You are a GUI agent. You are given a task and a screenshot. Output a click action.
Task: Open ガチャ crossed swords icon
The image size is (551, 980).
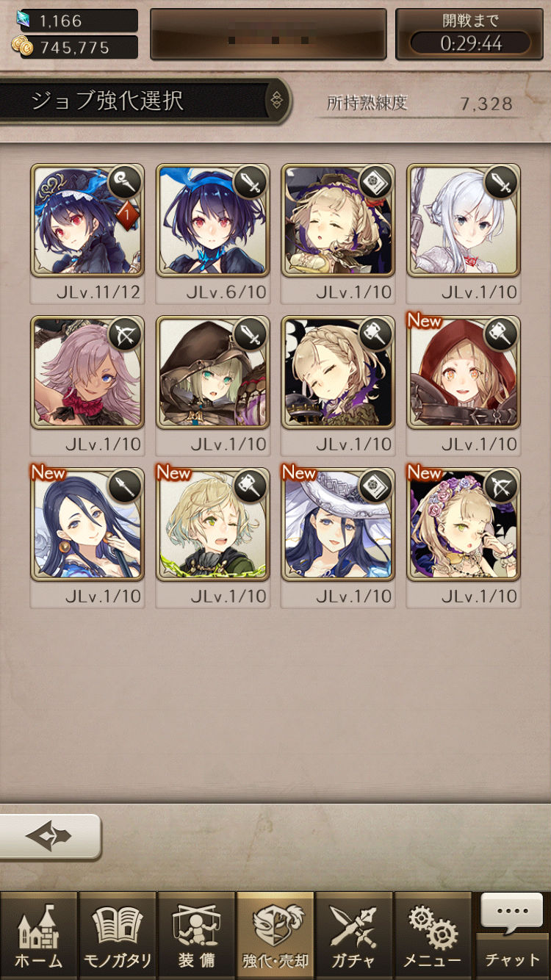coord(353,935)
